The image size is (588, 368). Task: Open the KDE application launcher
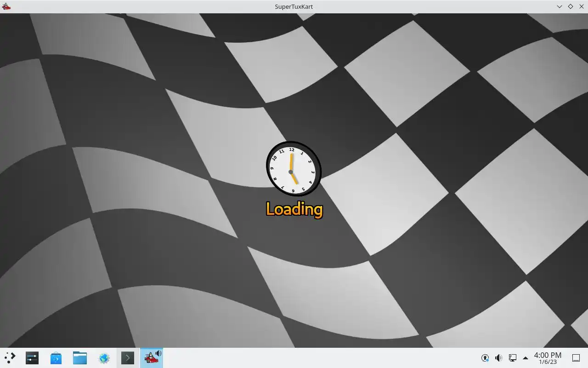[x=10, y=358]
